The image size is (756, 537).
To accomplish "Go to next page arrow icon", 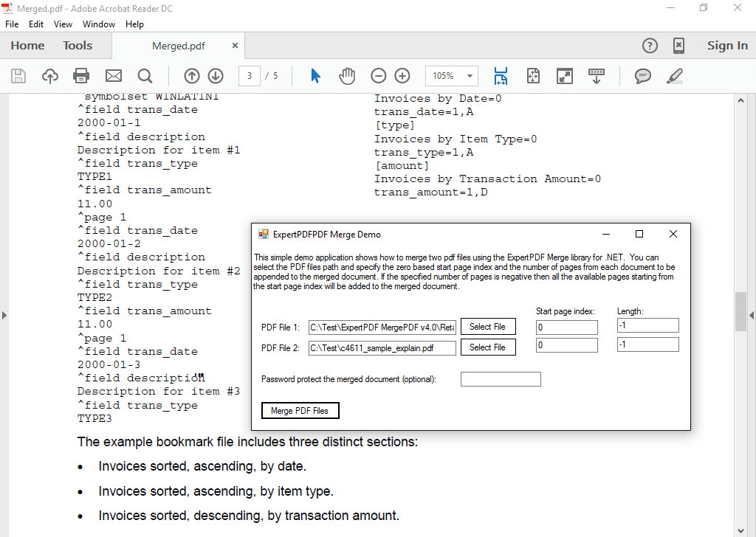I will pyautogui.click(x=216, y=76).
